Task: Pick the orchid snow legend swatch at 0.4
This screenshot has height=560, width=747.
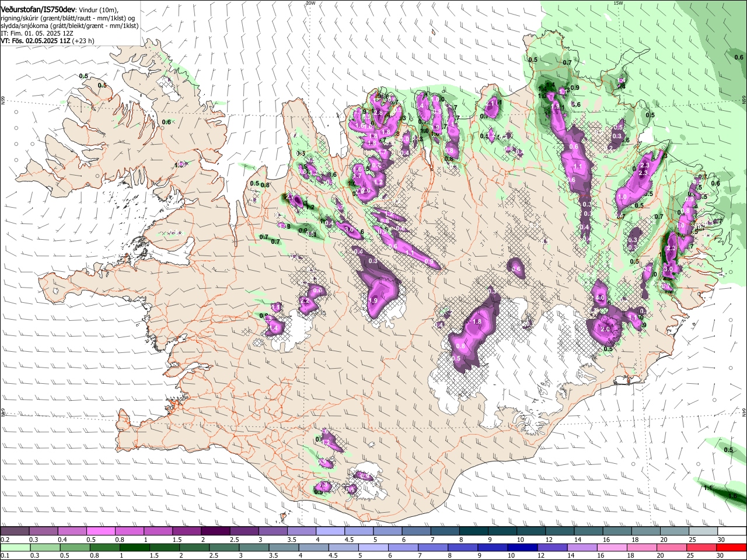Action: click(x=71, y=531)
